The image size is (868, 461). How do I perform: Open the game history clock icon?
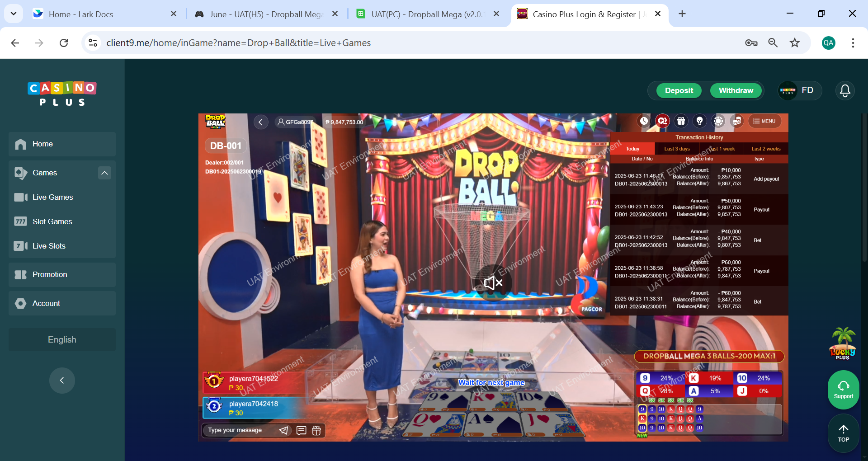644,121
